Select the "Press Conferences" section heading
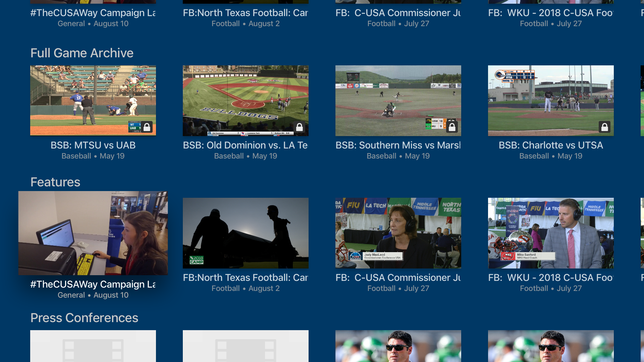Viewport: 644px width, 362px height. pos(84,318)
